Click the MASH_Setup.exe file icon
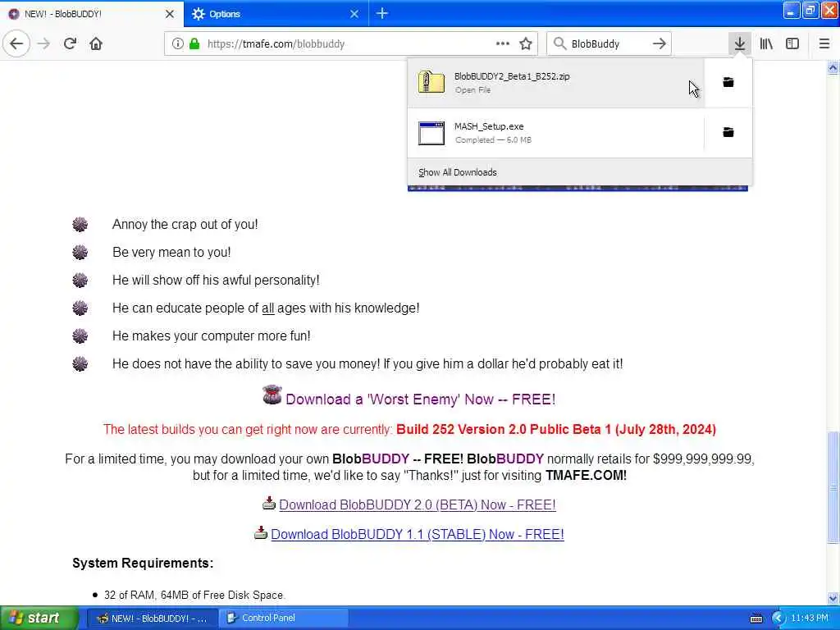The image size is (840, 630). (431, 133)
